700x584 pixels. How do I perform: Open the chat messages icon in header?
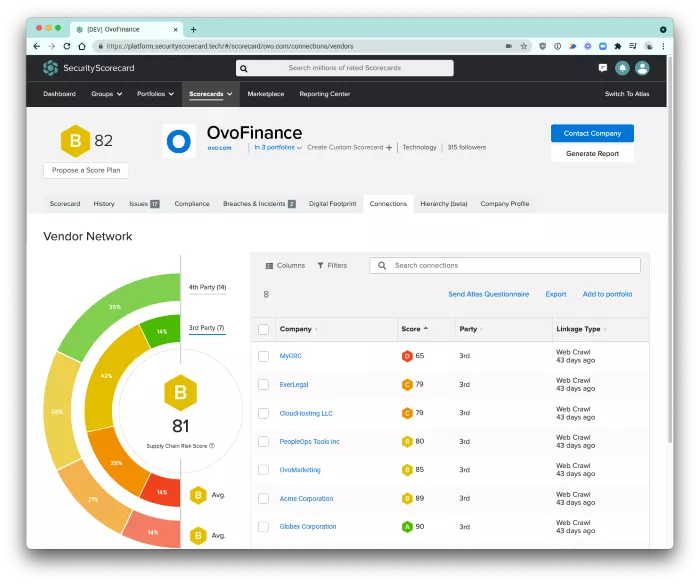click(x=603, y=68)
